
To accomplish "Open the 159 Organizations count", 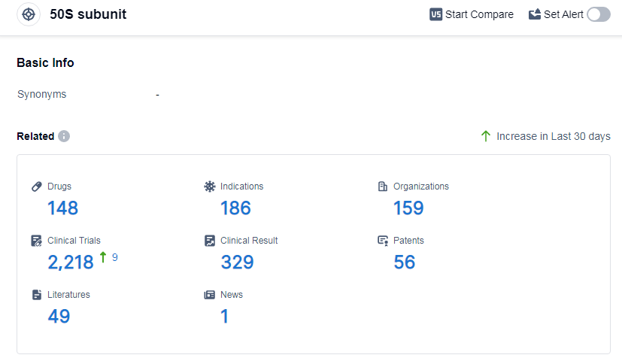I will (408, 208).
